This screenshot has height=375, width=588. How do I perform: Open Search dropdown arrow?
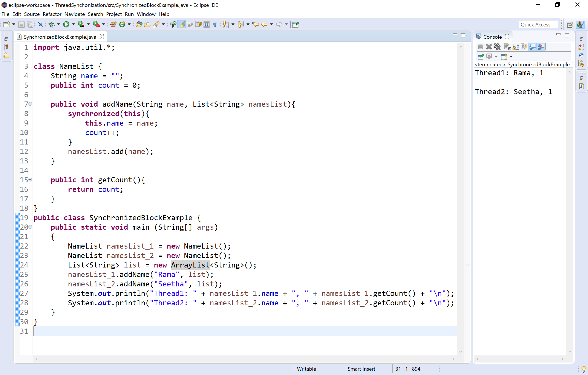[x=163, y=25]
